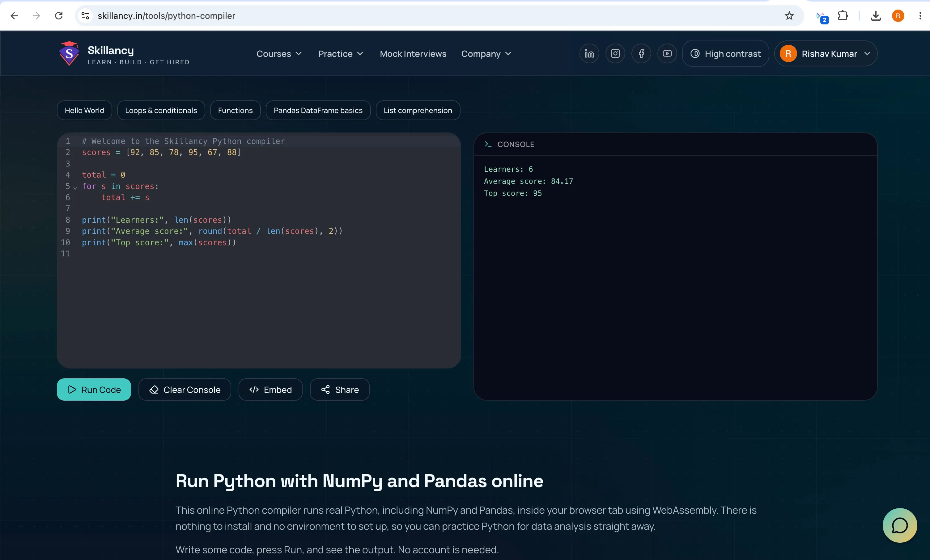Share the code snippet
This screenshot has width=930, height=560.
click(339, 389)
